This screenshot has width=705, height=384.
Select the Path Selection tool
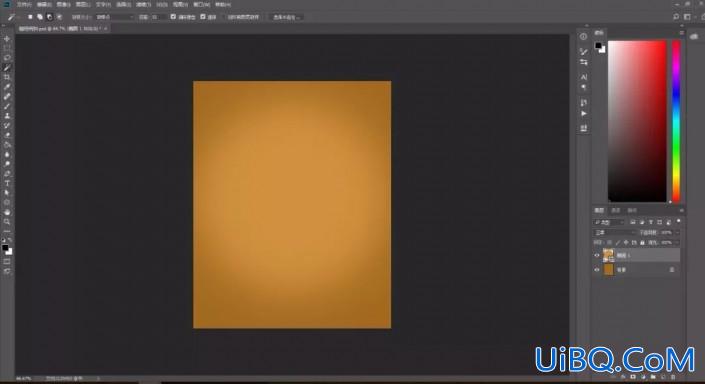(7, 192)
